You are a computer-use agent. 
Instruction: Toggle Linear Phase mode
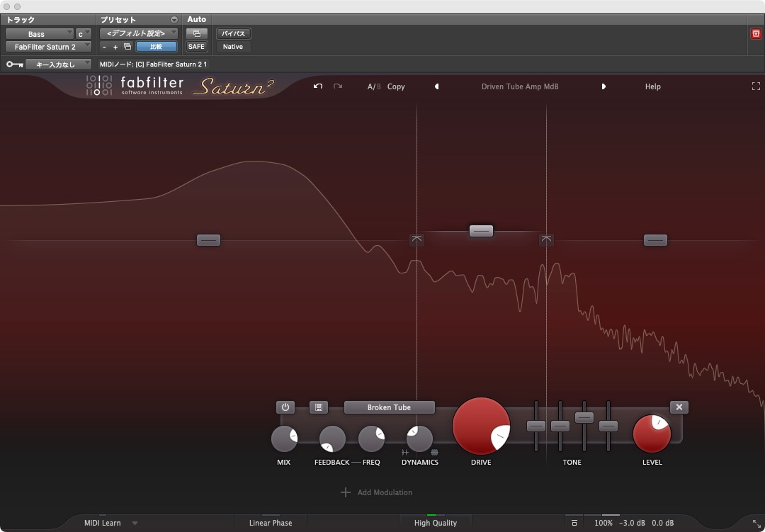(x=271, y=523)
